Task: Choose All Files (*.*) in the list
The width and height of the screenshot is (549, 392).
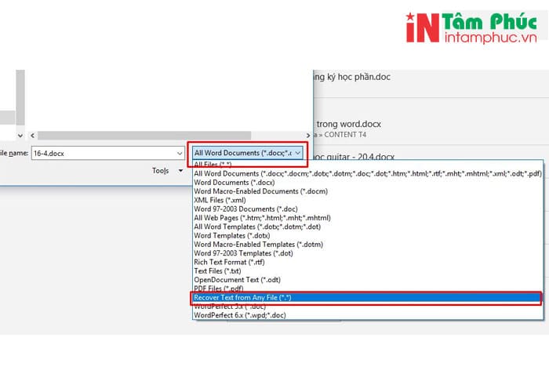Action: 212,165
